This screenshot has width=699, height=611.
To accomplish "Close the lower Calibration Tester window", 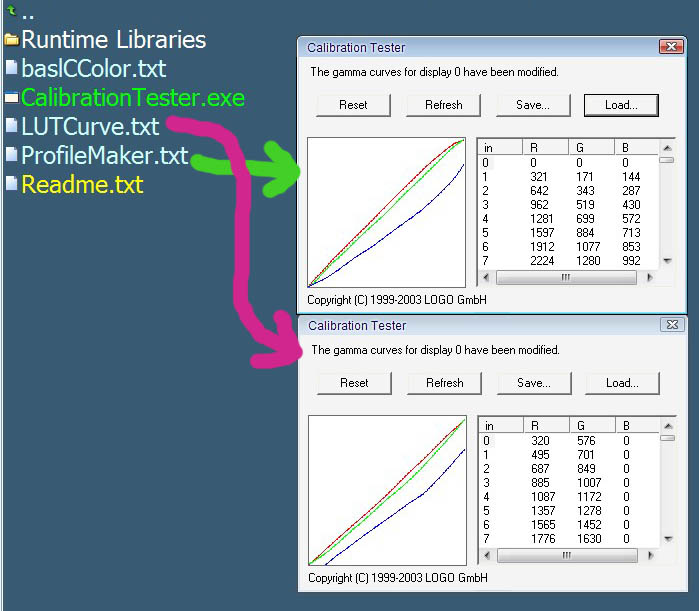I will coord(672,325).
